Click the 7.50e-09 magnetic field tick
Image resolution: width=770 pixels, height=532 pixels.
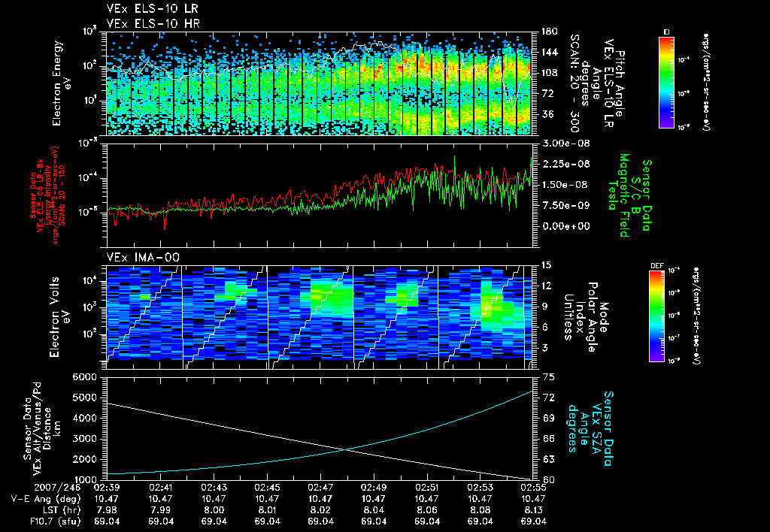point(565,205)
